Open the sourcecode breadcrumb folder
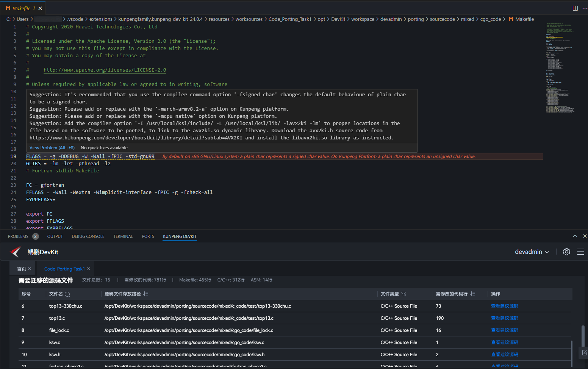The image size is (588, 369). point(442,19)
